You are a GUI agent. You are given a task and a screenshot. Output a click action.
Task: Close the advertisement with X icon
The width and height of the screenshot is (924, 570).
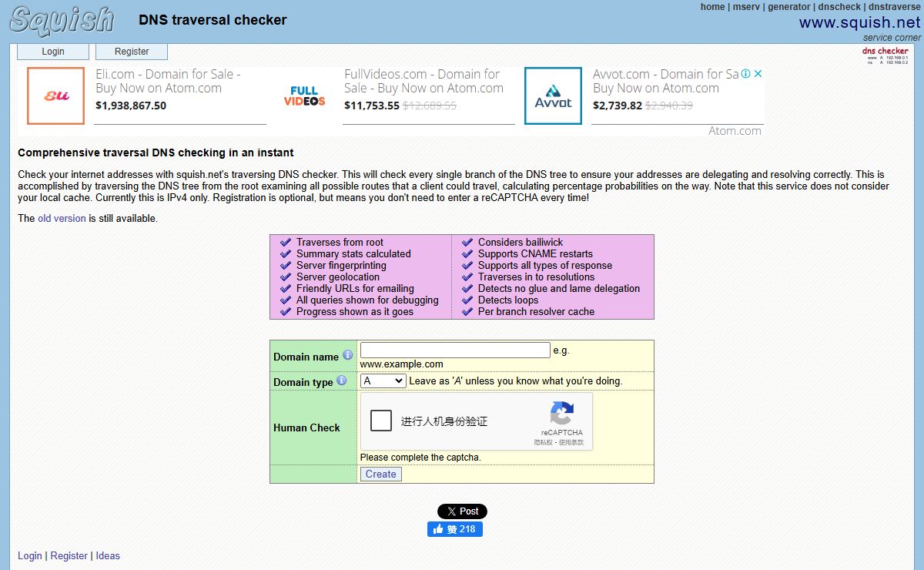click(758, 74)
